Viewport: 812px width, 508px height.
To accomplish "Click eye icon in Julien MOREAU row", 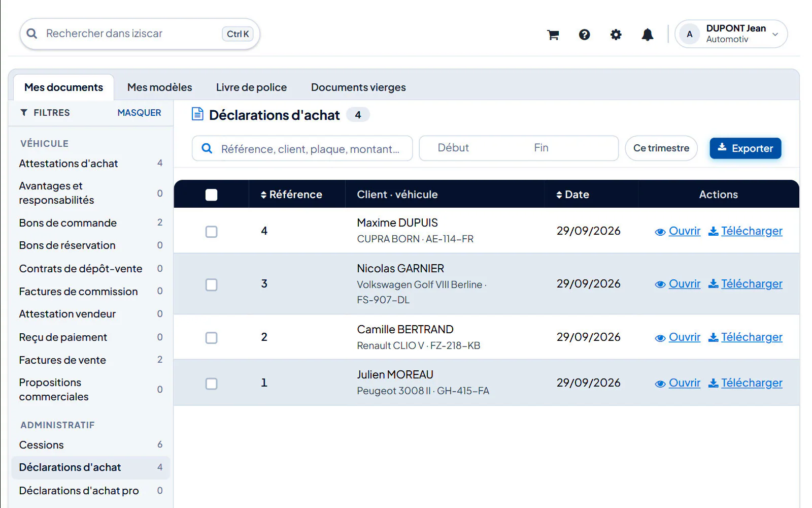I will (660, 384).
